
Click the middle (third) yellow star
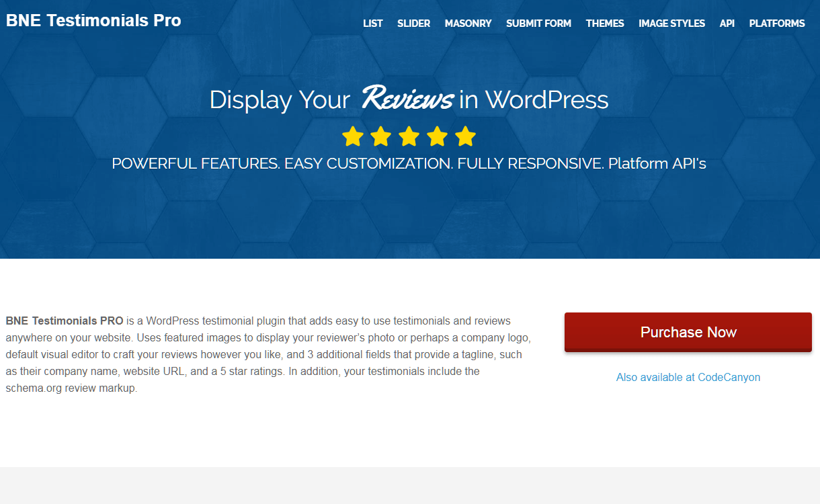click(x=409, y=136)
